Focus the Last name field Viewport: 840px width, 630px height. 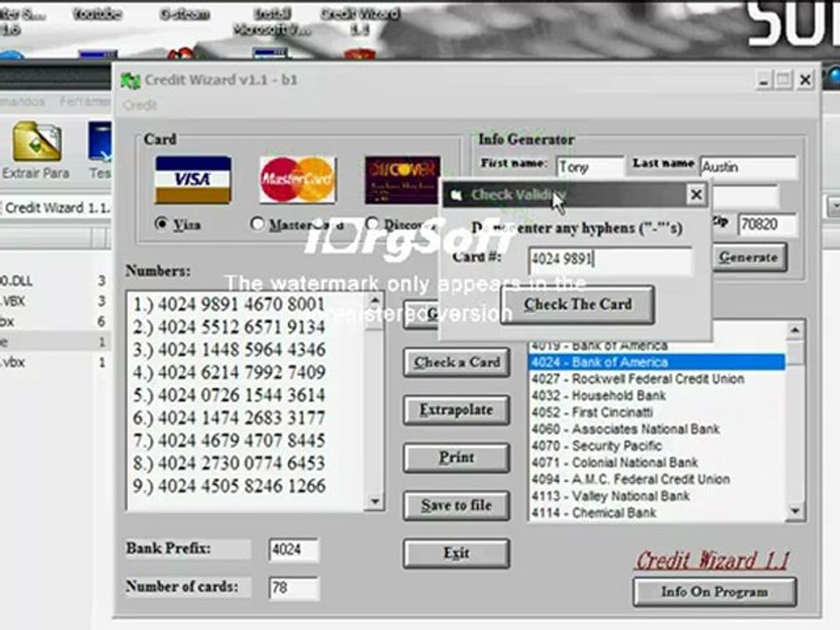pyautogui.click(x=749, y=166)
